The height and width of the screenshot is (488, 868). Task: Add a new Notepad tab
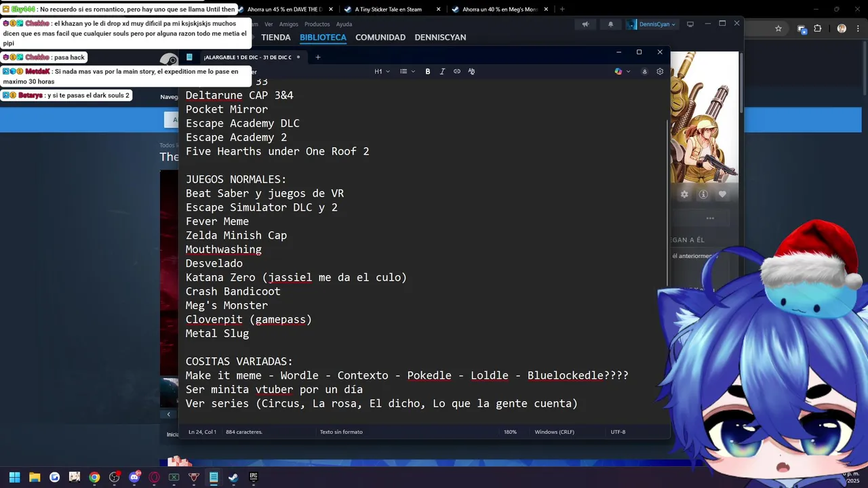(317, 57)
